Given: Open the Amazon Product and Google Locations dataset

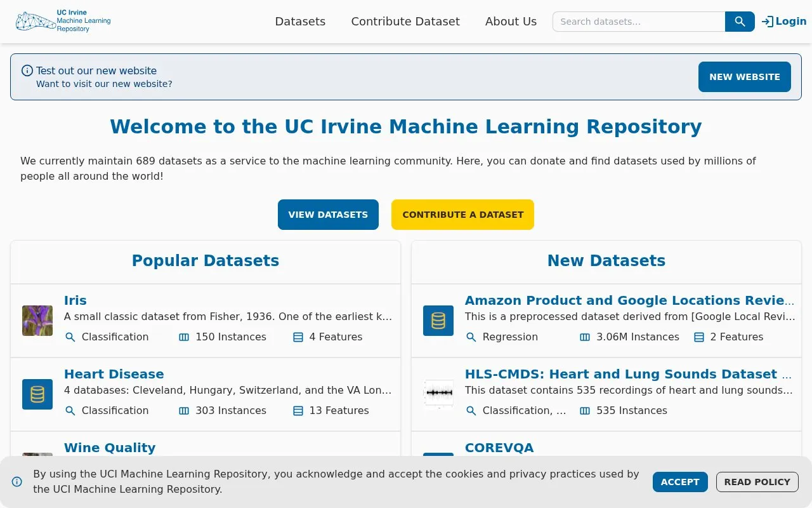Looking at the screenshot, I should click(630, 300).
